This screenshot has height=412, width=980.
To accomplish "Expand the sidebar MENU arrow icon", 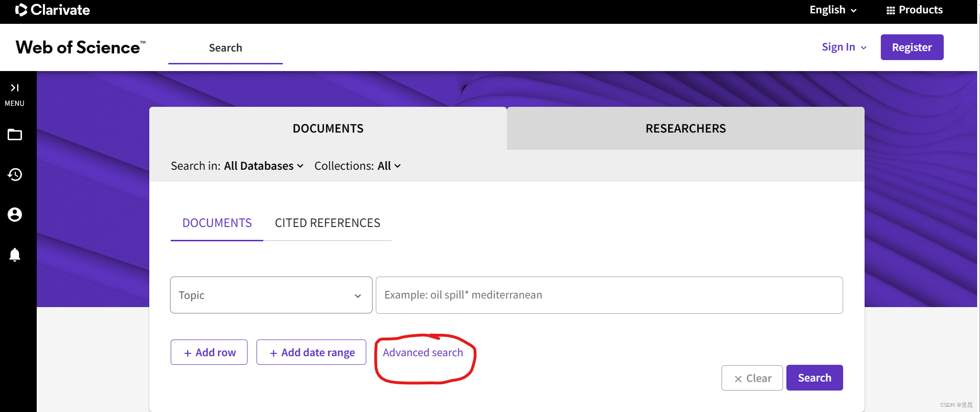I will [x=15, y=88].
